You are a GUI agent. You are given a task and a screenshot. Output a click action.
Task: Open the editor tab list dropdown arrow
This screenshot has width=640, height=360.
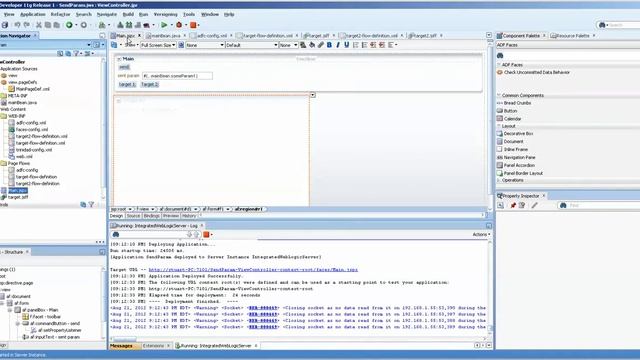[489, 36]
